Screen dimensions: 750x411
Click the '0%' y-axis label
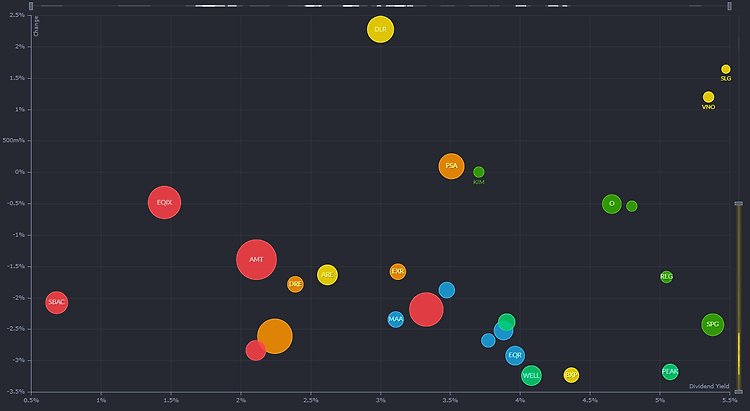point(20,172)
